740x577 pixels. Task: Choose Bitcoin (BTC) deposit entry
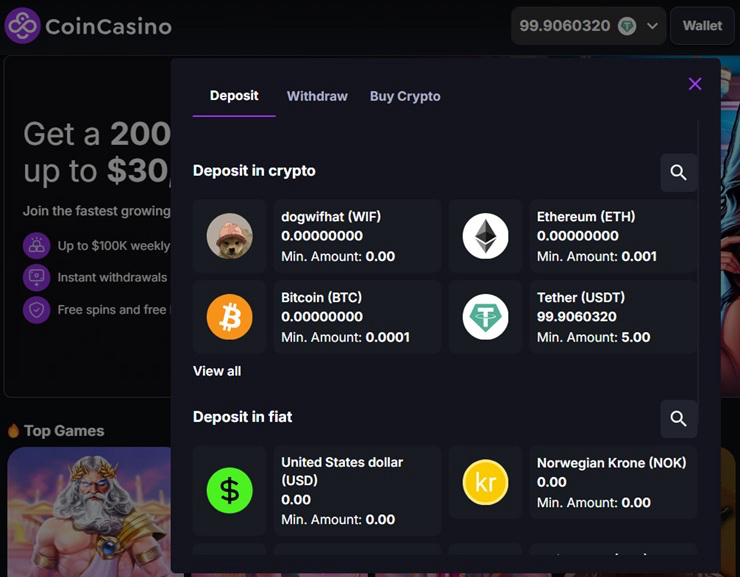click(356, 318)
